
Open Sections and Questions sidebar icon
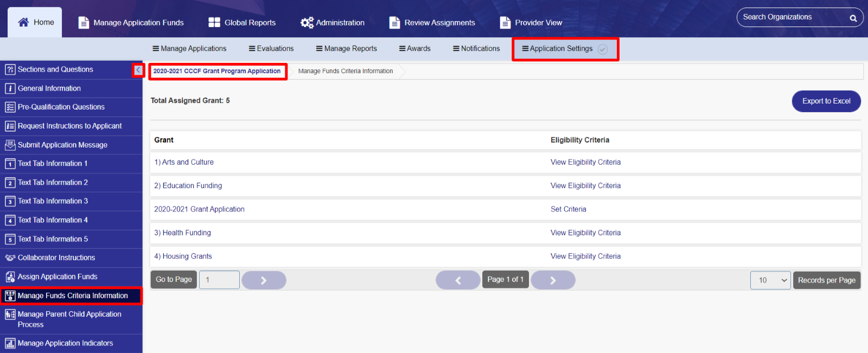tap(10, 69)
